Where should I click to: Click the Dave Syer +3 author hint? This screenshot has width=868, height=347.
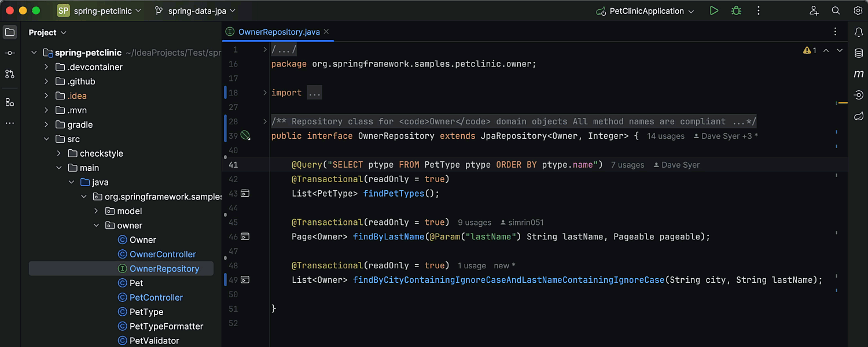(726, 136)
